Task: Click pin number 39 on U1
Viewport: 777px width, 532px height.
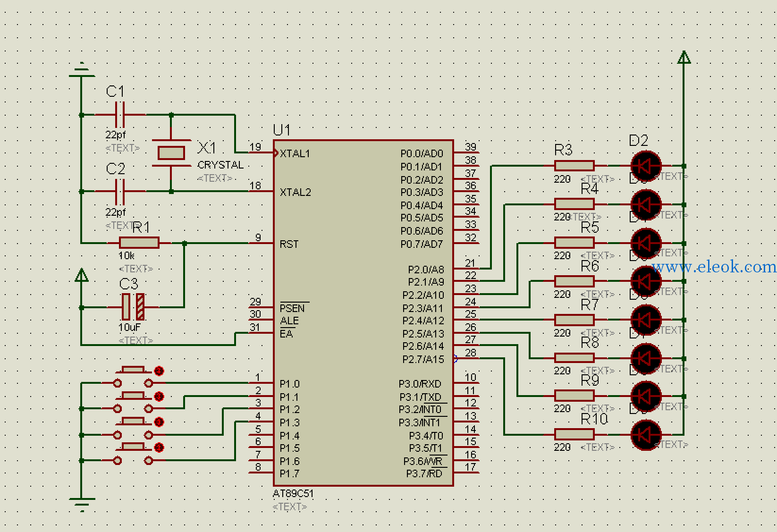Action: pyautogui.click(x=471, y=147)
